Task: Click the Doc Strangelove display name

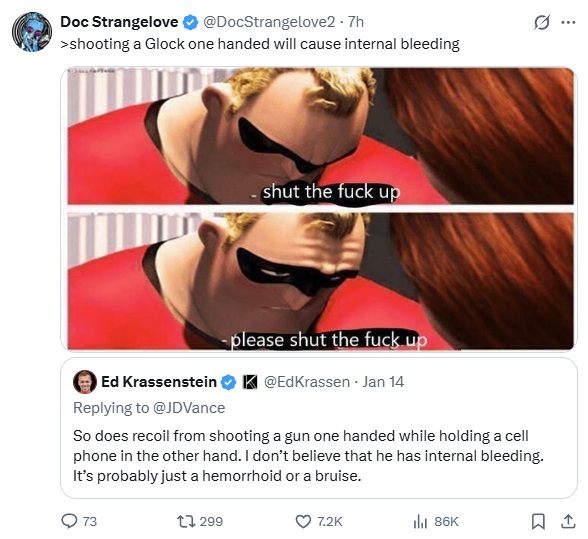Action: pos(119,22)
